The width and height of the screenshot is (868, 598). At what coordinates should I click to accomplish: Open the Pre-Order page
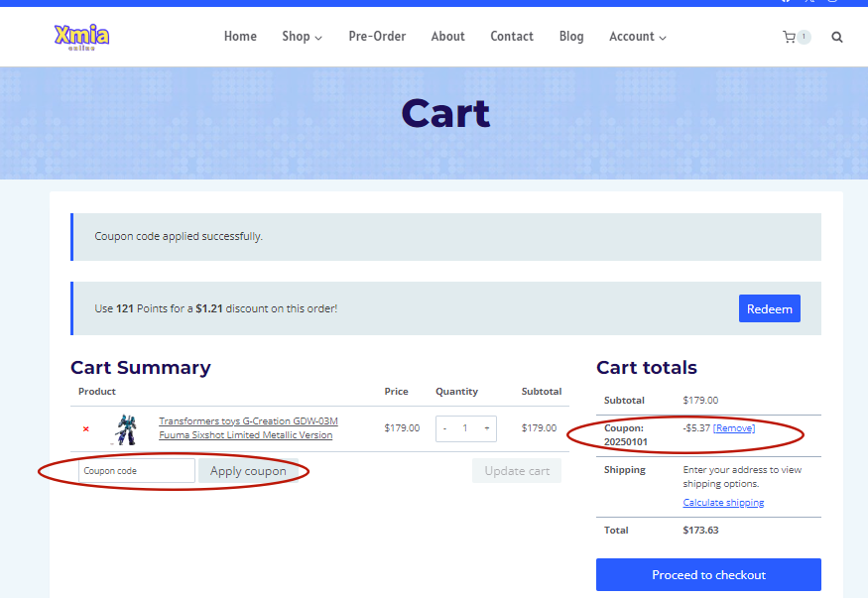(377, 37)
